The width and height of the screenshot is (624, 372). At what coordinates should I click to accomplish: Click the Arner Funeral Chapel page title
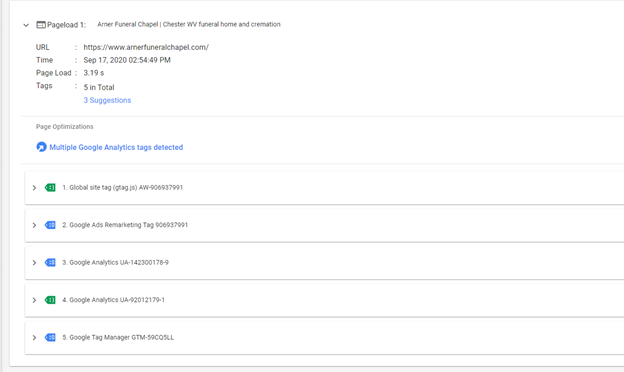pos(189,24)
